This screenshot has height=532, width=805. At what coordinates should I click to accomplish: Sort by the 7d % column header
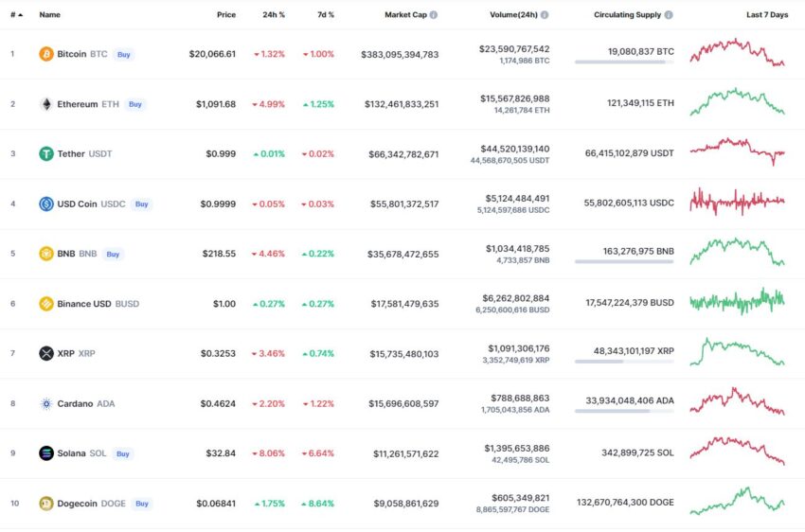point(326,15)
